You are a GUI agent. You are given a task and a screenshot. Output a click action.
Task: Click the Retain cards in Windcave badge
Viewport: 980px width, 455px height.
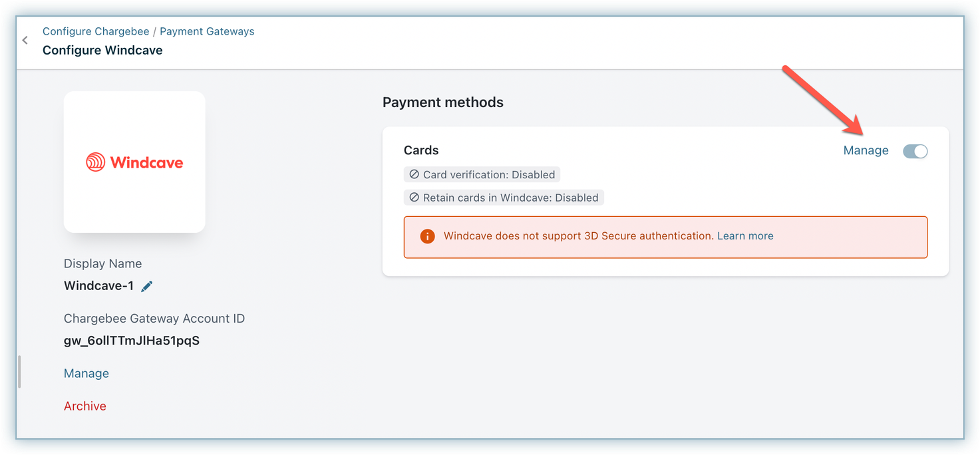(504, 198)
